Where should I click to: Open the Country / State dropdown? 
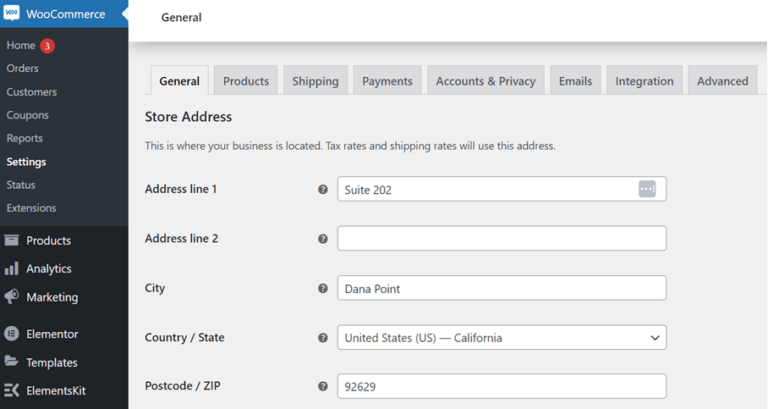pos(501,338)
